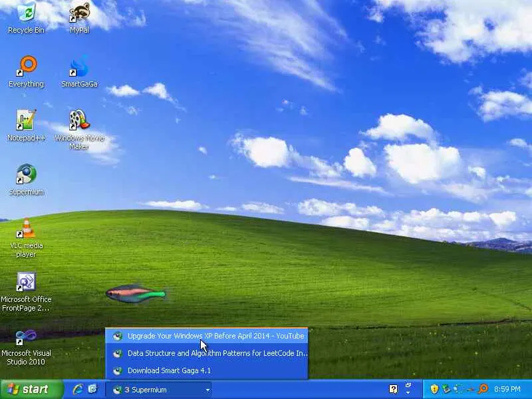Click the Language bar restore icon
Viewport: 532px width, 399px height.
[408, 385]
